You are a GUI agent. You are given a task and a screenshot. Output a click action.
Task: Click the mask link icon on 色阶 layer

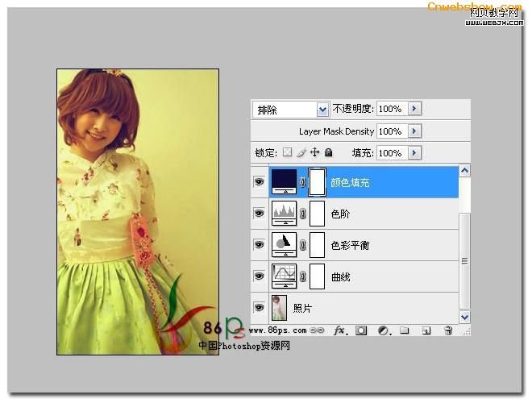coord(302,214)
